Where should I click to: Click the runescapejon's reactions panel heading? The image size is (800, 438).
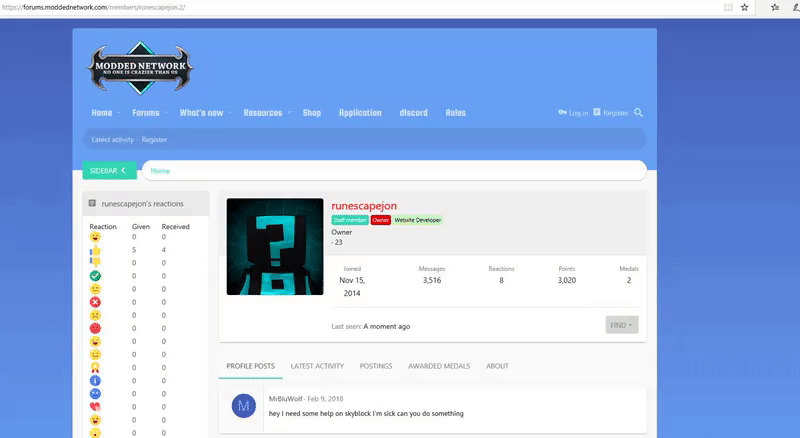pyautogui.click(x=142, y=204)
